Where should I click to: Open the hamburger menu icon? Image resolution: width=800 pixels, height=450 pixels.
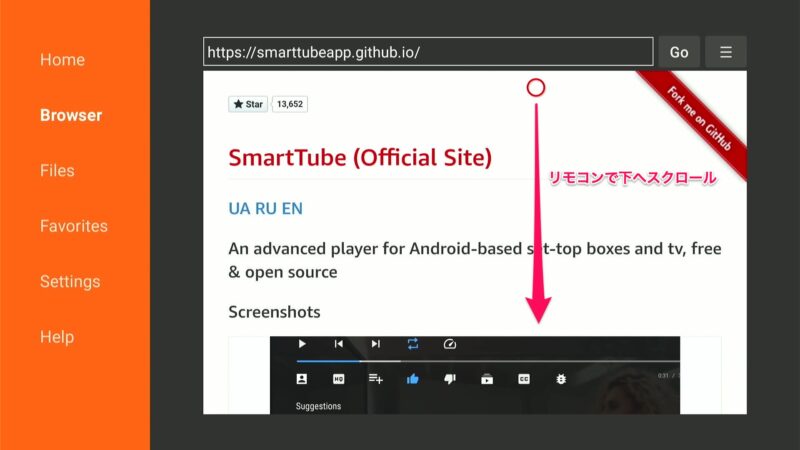726,52
